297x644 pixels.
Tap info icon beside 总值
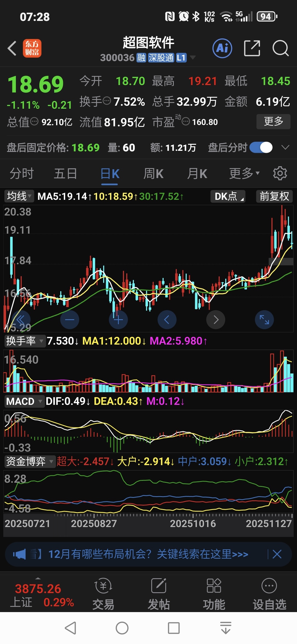34,121
